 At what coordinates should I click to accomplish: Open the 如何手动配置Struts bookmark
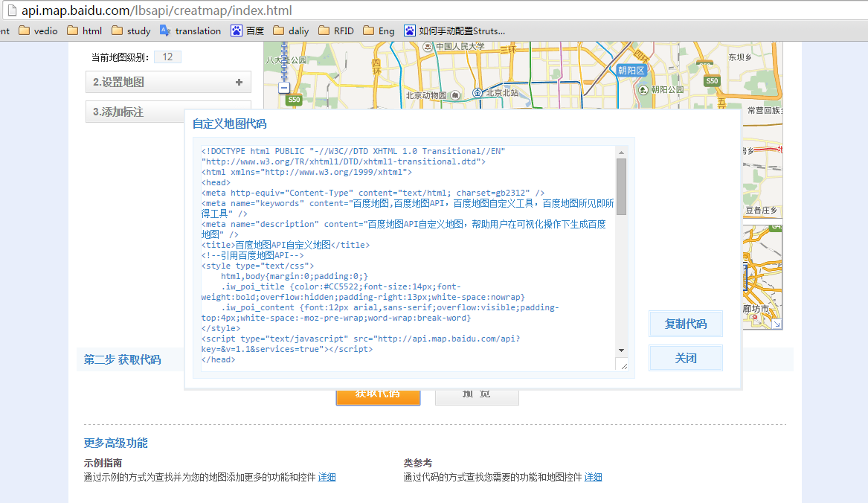(x=454, y=31)
